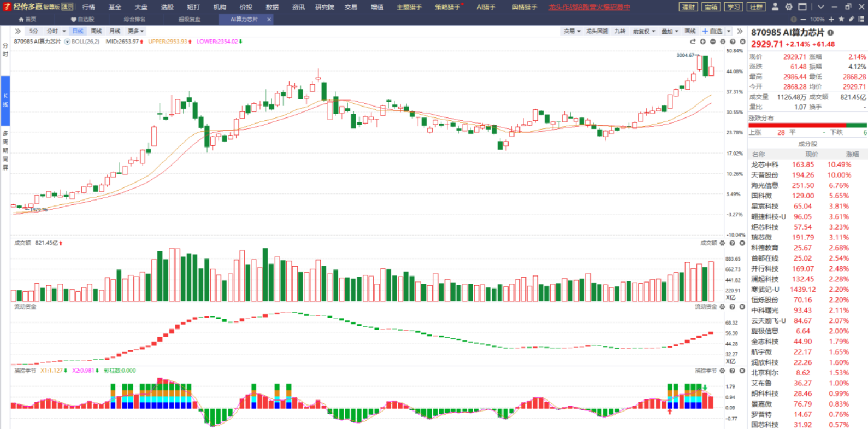The width and height of the screenshot is (868, 429).
Task: Open the 前复权 adjustment dropdown
Action: (x=643, y=31)
